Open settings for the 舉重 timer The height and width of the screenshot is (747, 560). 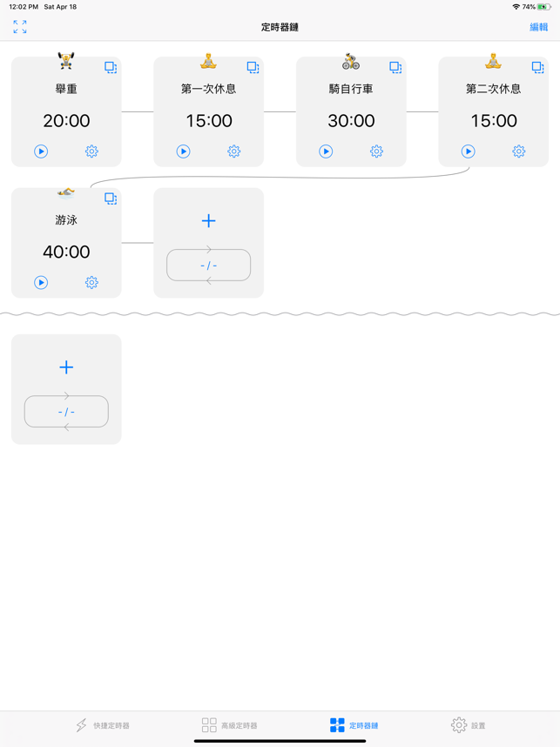[x=91, y=151]
